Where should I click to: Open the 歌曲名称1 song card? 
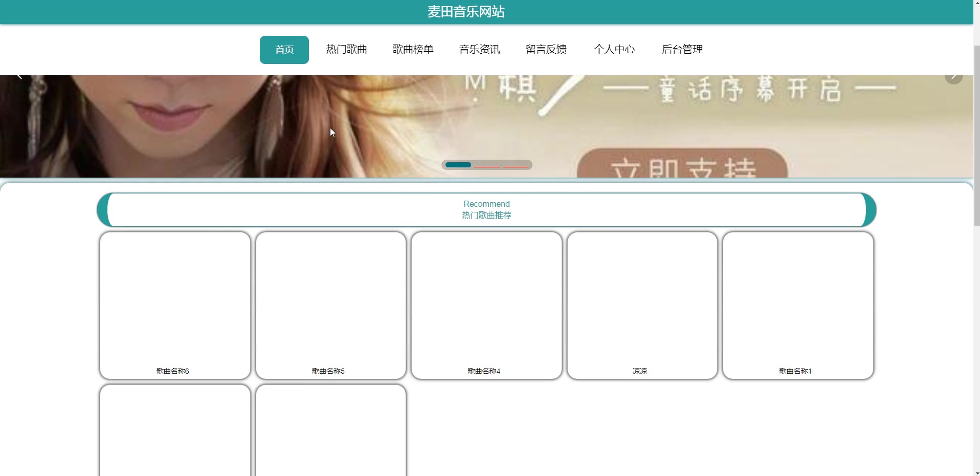pyautogui.click(x=798, y=306)
